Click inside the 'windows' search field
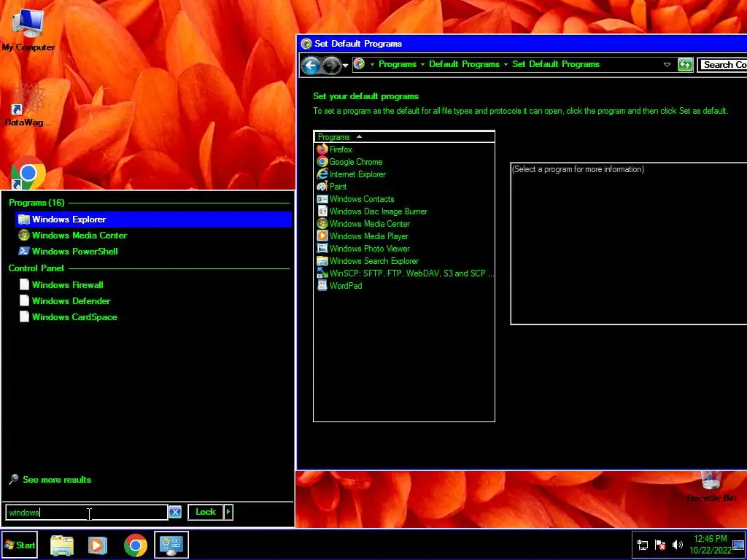 click(x=87, y=513)
